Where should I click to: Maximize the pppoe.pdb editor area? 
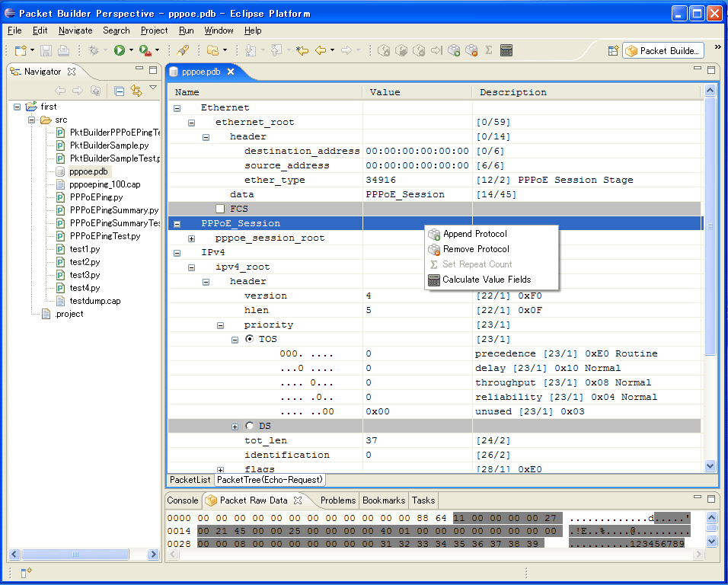(x=711, y=70)
